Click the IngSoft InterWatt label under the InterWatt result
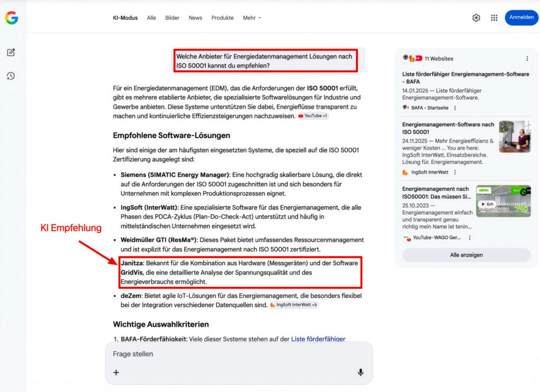 430,172
